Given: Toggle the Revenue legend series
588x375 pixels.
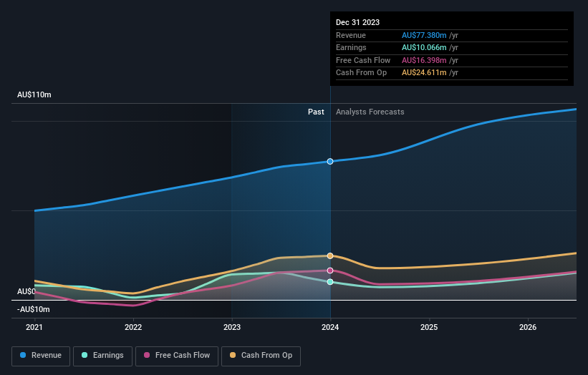Looking at the screenshot, I should pos(41,356).
